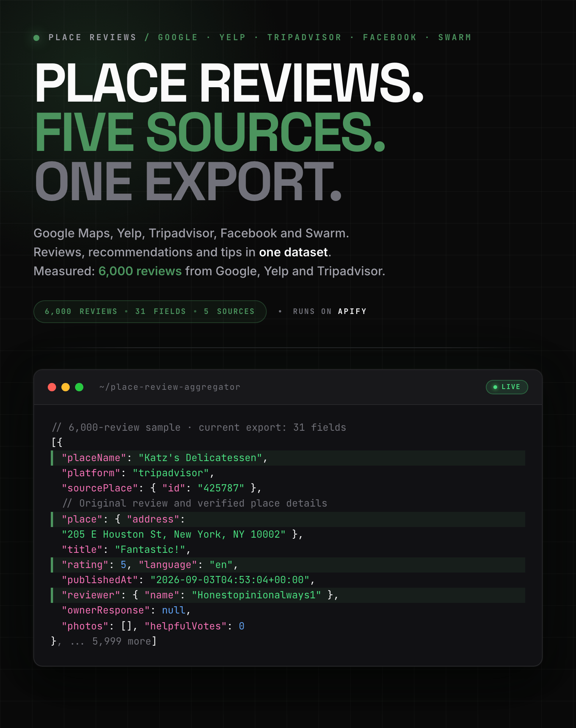Screen dimensions: 576x728
Task: Click the "ownerResponse": null line
Action: (x=126, y=610)
